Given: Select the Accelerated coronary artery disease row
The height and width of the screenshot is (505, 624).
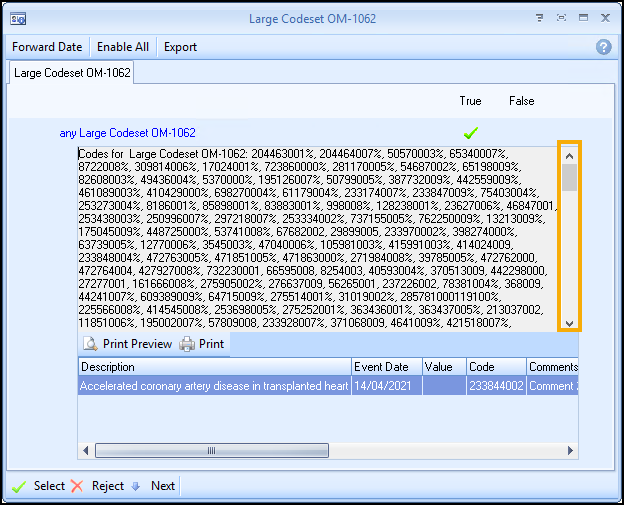Looking at the screenshot, I should 214,386.
